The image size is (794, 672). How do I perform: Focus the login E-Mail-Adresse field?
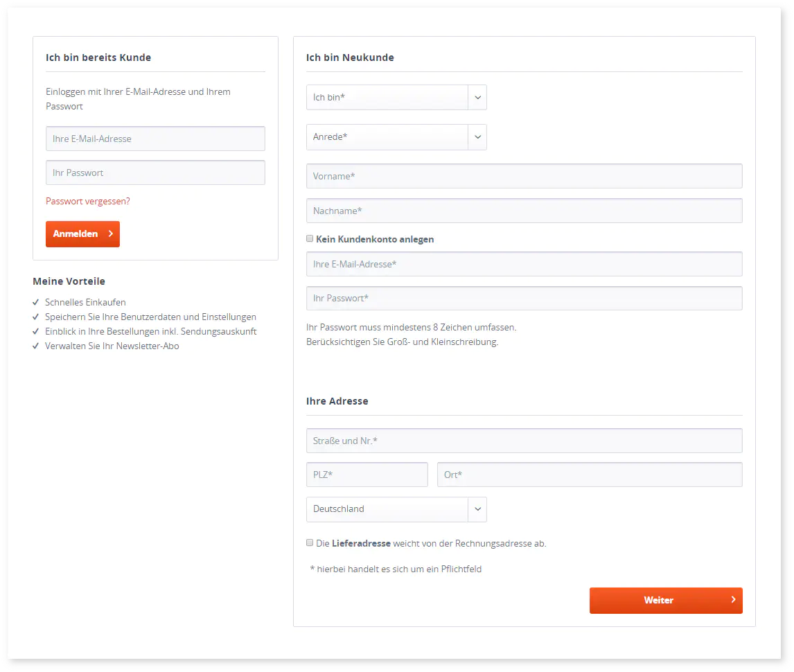(155, 139)
